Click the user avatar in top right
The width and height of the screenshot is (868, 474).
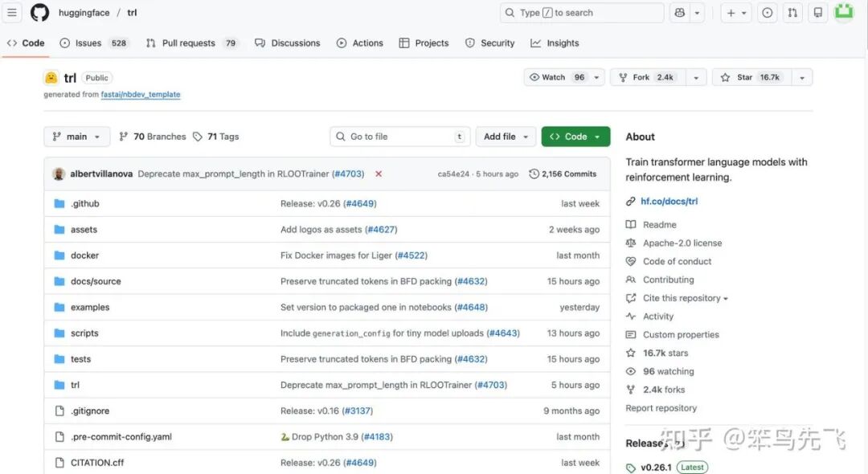843,12
